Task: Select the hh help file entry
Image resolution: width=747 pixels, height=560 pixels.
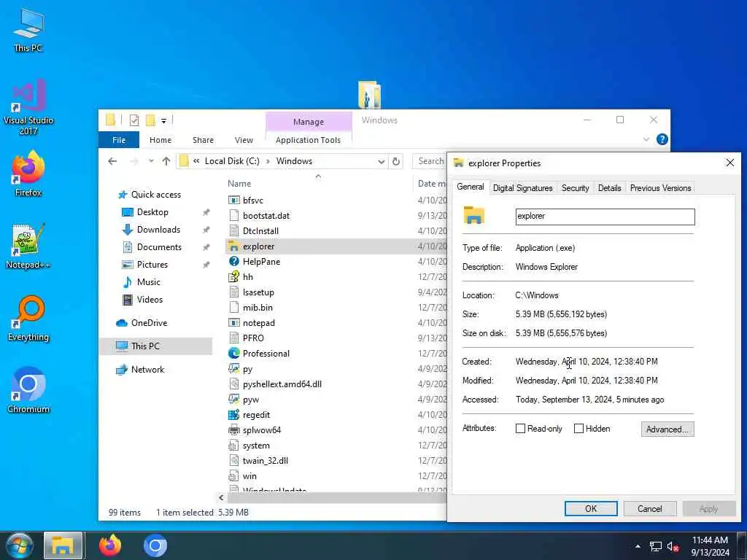Action: tap(248, 276)
